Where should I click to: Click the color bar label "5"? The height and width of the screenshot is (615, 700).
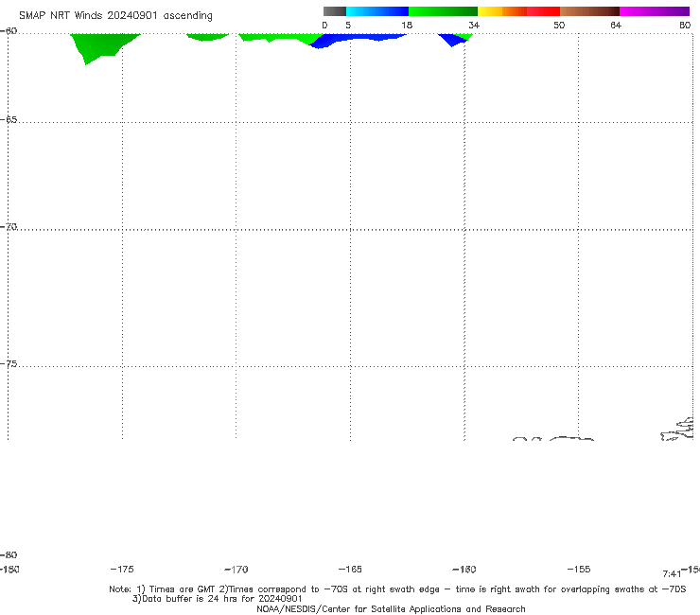click(x=348, y=25)
